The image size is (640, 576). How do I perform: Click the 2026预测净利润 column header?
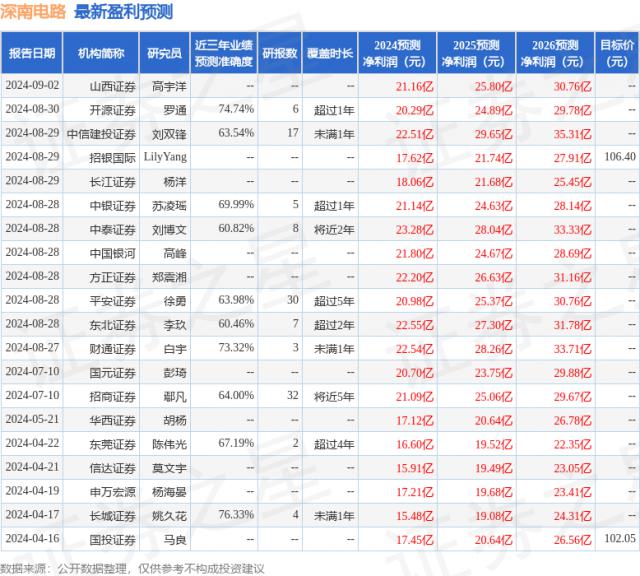[553, 53]
